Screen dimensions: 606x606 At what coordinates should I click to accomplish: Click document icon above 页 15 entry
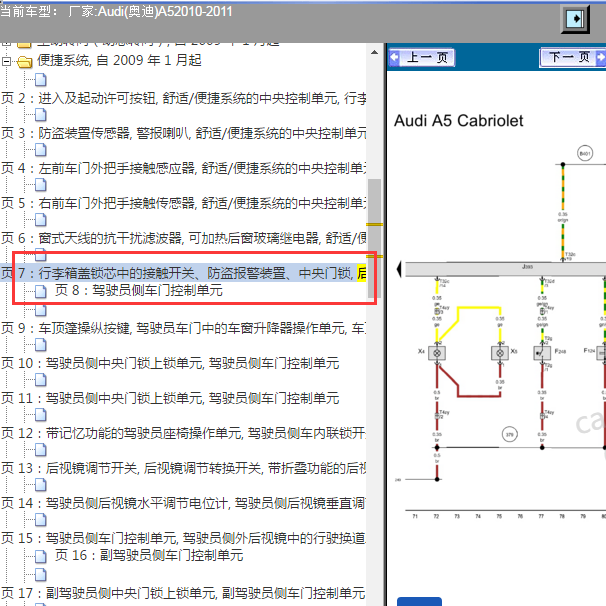(41, 520)
